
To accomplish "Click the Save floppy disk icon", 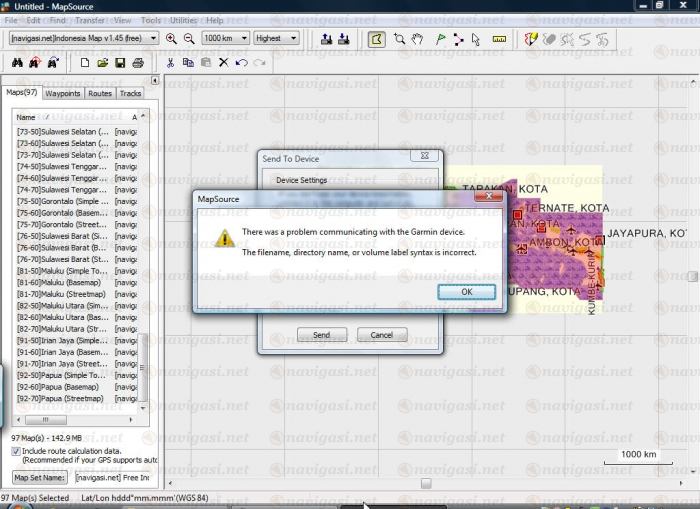I will (x=120, y=63).
